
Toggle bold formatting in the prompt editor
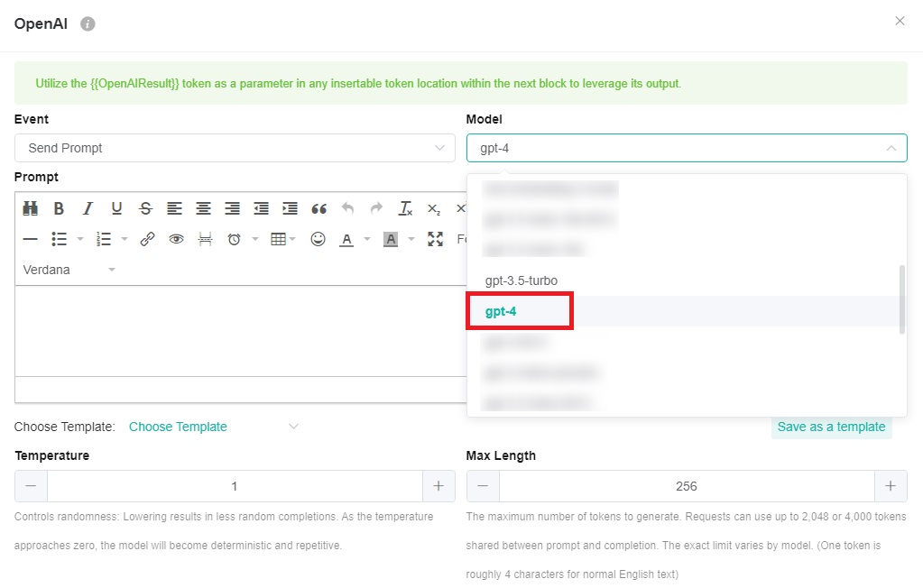(x=59, y=208)
